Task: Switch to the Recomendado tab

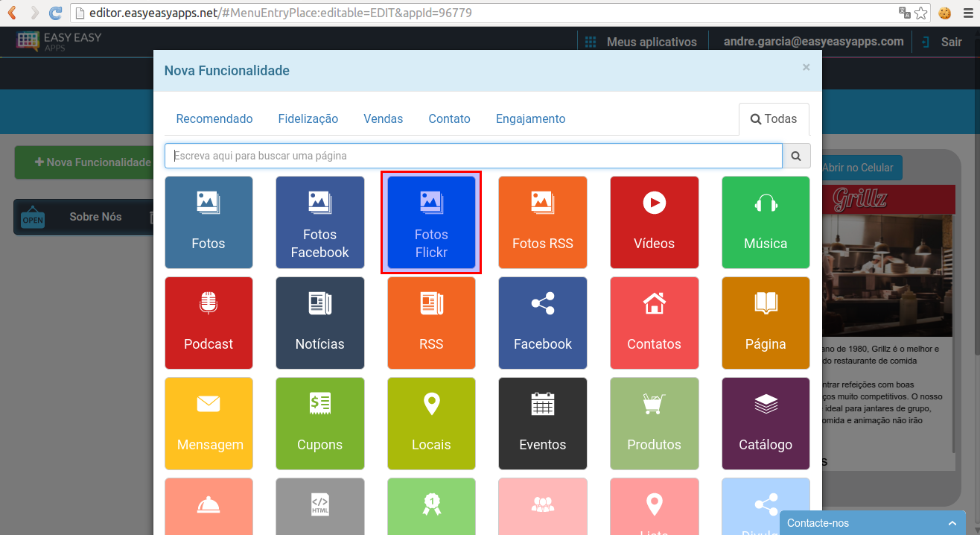Action: click(214, 119)
